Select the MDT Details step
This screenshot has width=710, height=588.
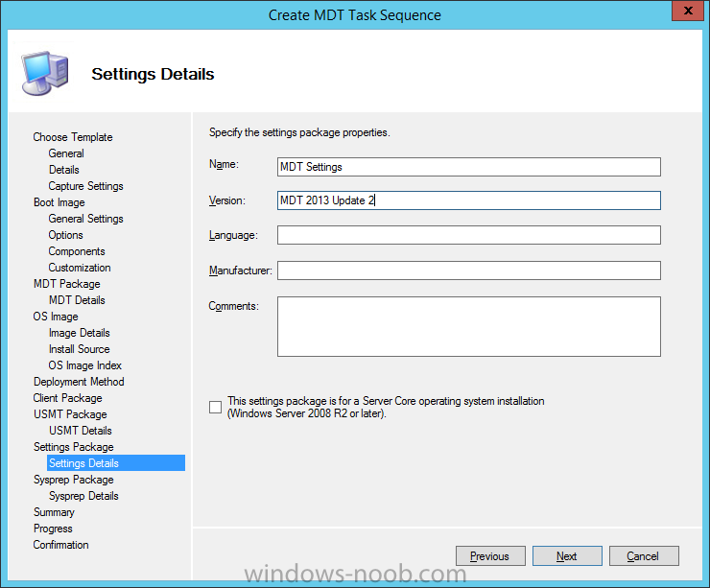tap(77, 300)
